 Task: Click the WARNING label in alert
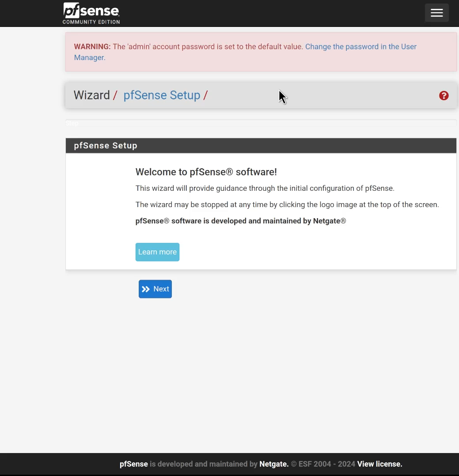[x=92, y=46]
